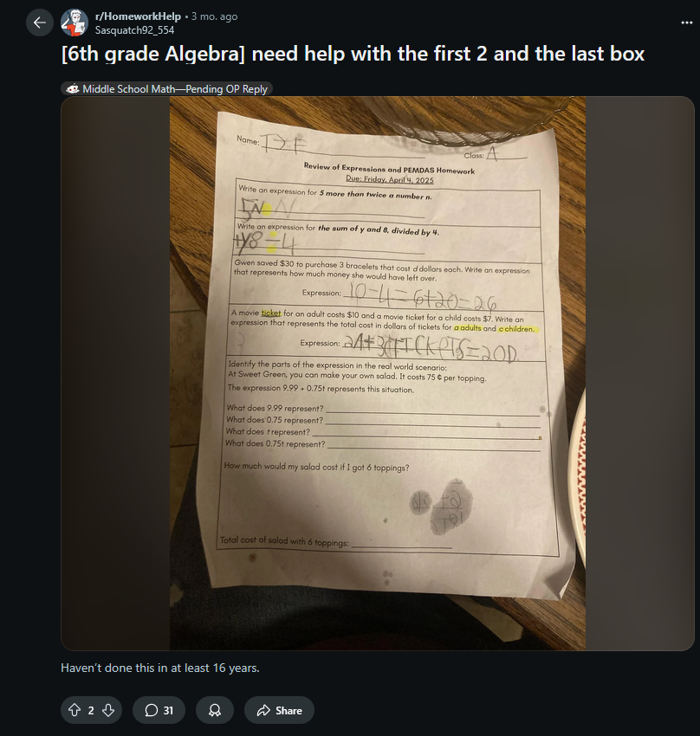
Task: Open the r/HomeworkHelp subreddit link
Action: pos(138,16)
